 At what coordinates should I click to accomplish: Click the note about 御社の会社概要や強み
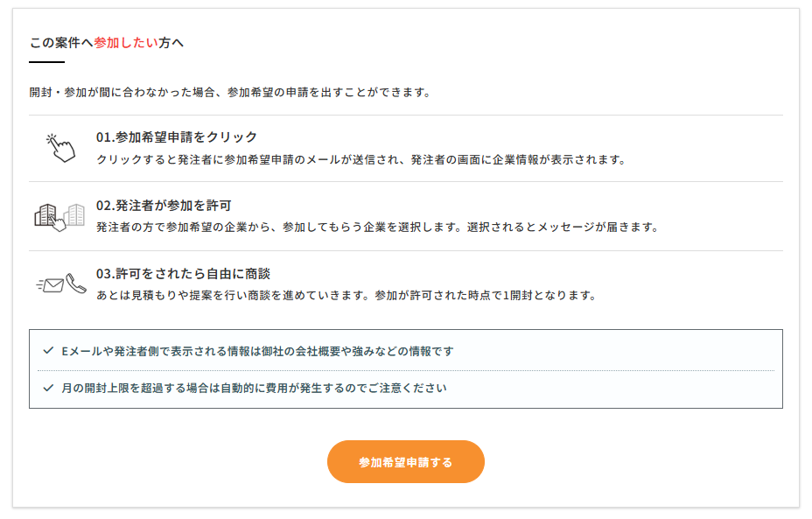[x=257, y=351]
